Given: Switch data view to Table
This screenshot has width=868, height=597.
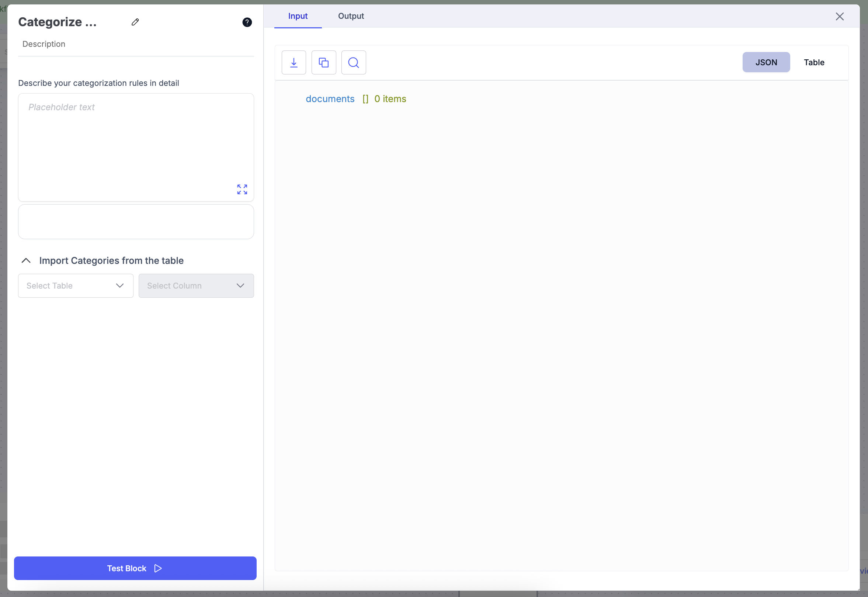Looking at the screenshot, I should [x=814, y=63].
